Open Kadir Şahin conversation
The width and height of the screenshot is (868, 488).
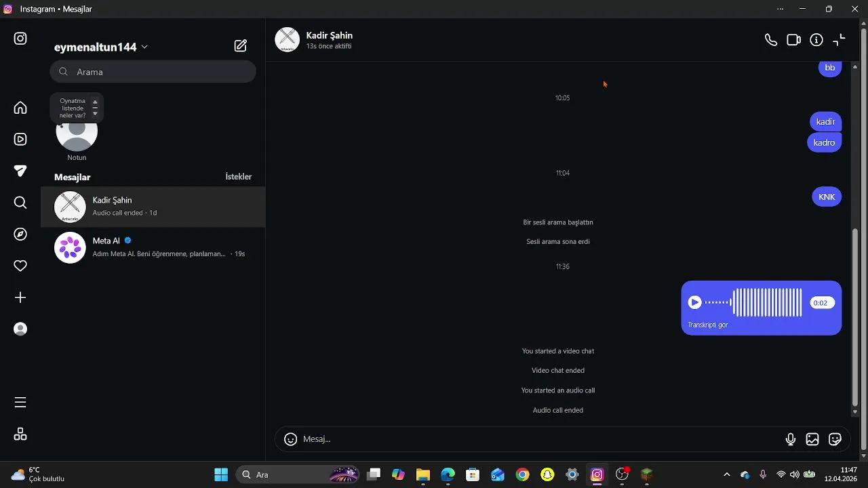click(x=153, y=207)
